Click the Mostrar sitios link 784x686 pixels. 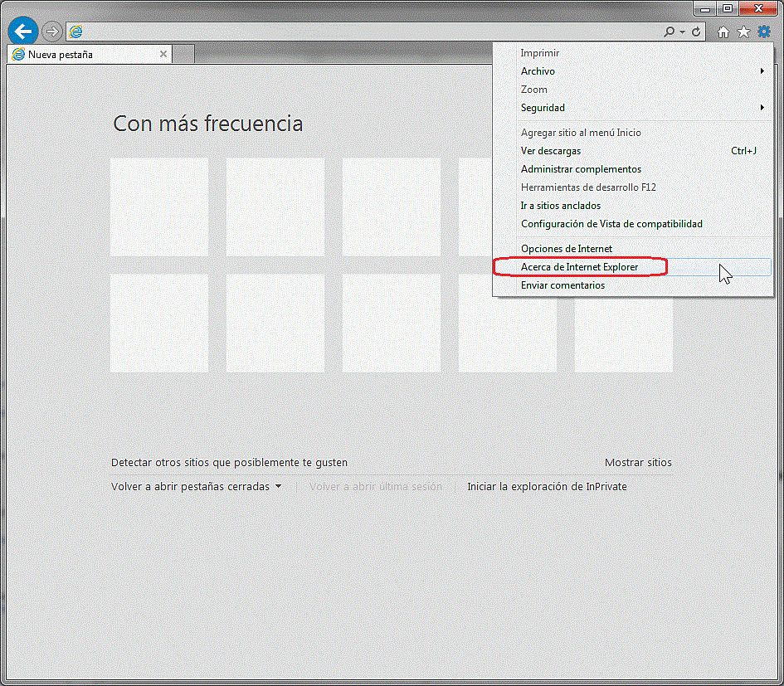click(638, 463)
